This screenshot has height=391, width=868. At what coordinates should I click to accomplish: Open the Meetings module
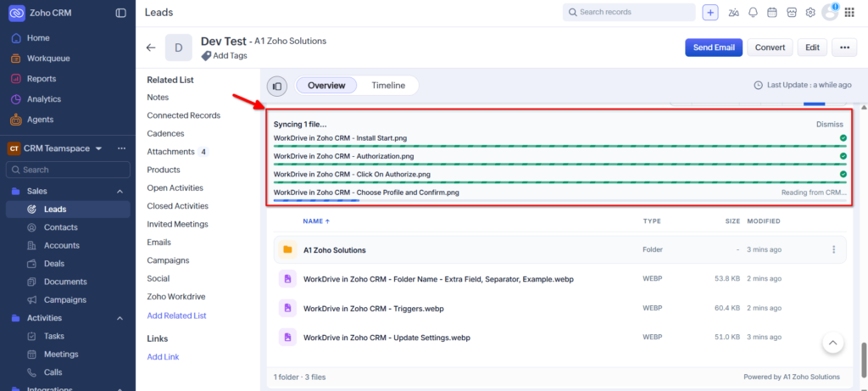(61, 354)
